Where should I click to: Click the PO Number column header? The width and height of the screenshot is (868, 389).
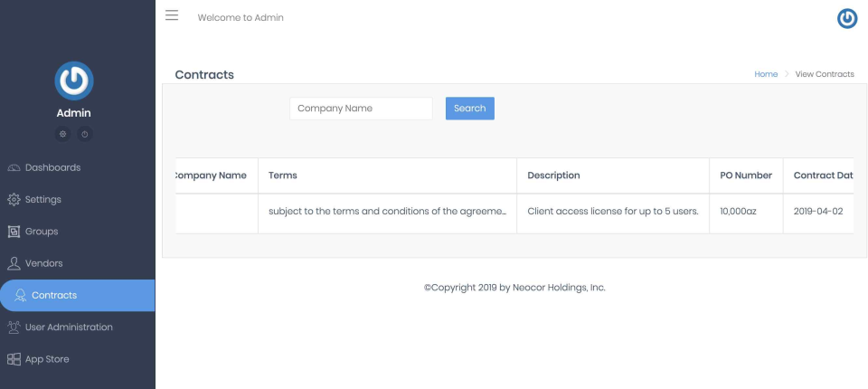tap(746, 176)
